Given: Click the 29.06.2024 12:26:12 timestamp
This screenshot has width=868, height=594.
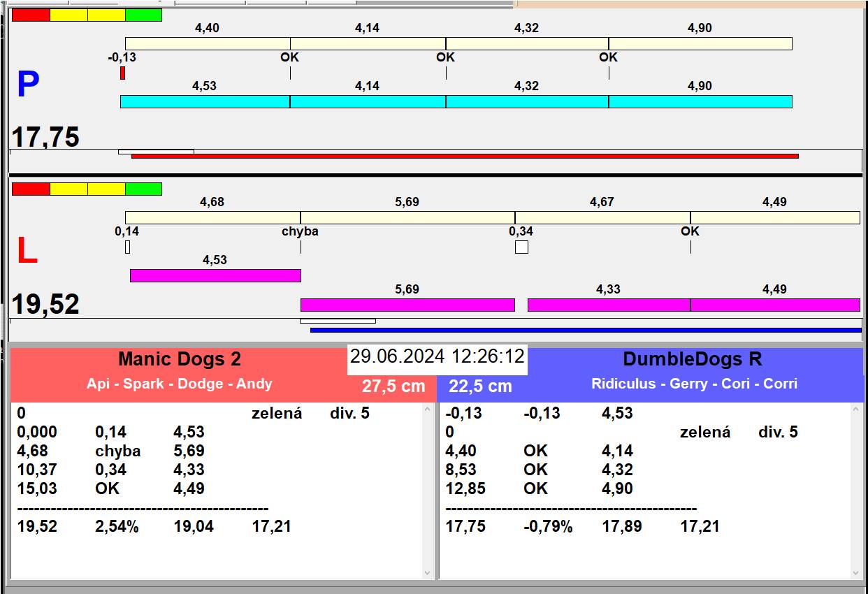Looking at the screenshot, I should pyautogui.click(x=437, y=356).
